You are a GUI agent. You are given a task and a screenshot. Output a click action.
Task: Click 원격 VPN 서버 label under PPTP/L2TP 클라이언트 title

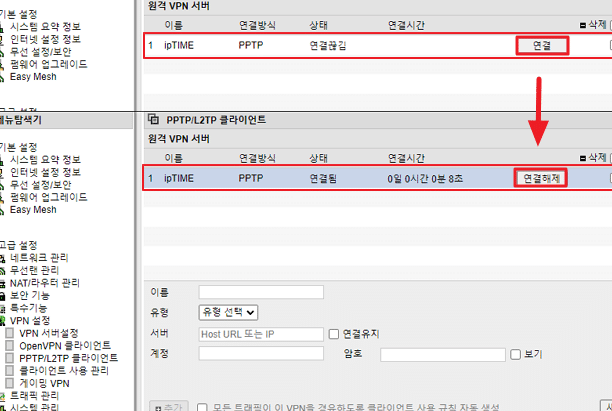tap(179, 139)
